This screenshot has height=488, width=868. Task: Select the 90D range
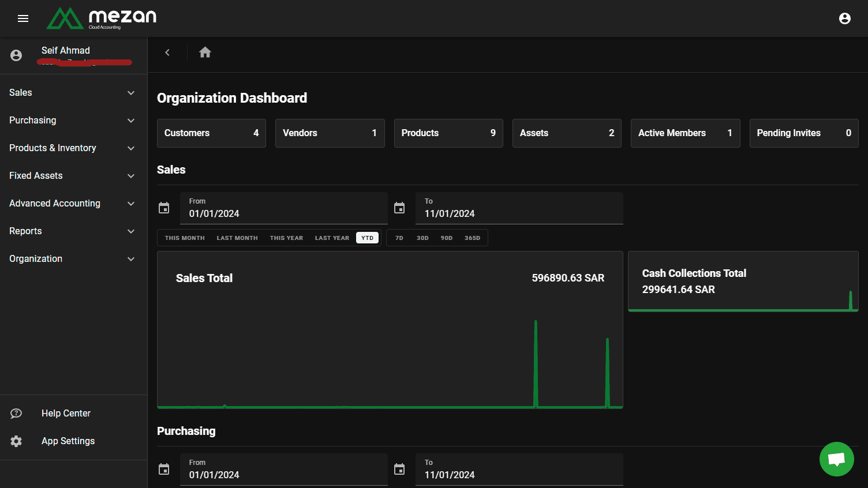pyautogui.click(x=447, y=238)
